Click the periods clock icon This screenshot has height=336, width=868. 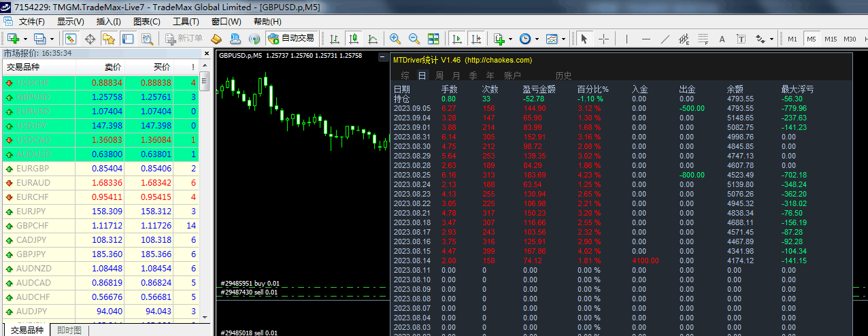525,39
